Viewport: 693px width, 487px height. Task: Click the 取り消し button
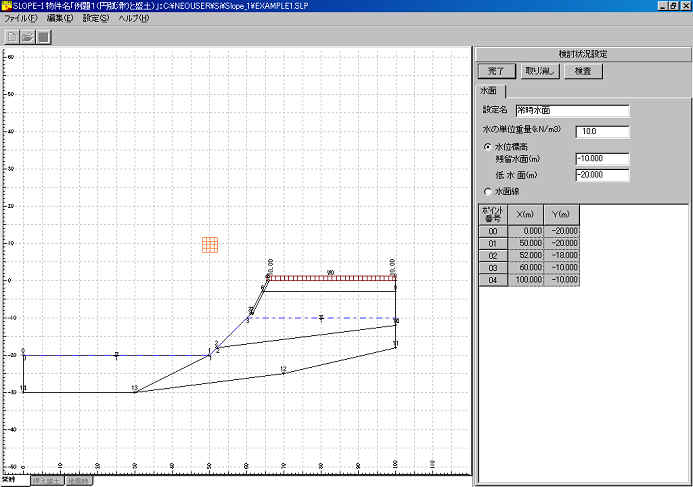pos(540,71)
